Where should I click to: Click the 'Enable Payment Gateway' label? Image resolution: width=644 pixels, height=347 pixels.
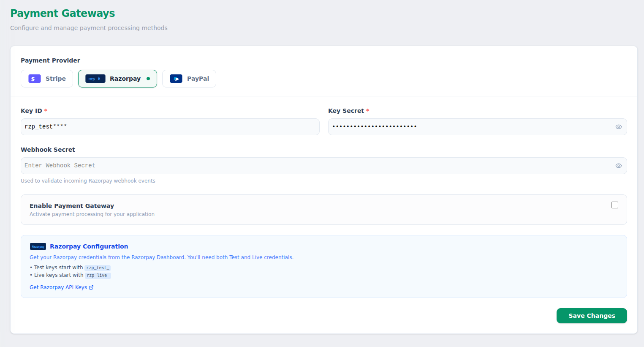[x=72, y=206]
